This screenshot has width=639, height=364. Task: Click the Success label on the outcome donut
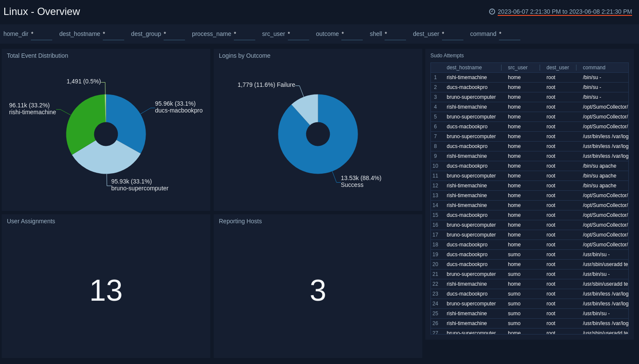[x=352, y=185]
